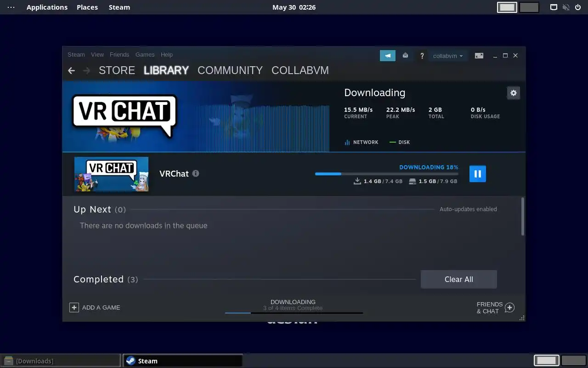The image size is (588, 368).
Task: Click the Add a Game plus icon
Action: [x=74, y=307]
